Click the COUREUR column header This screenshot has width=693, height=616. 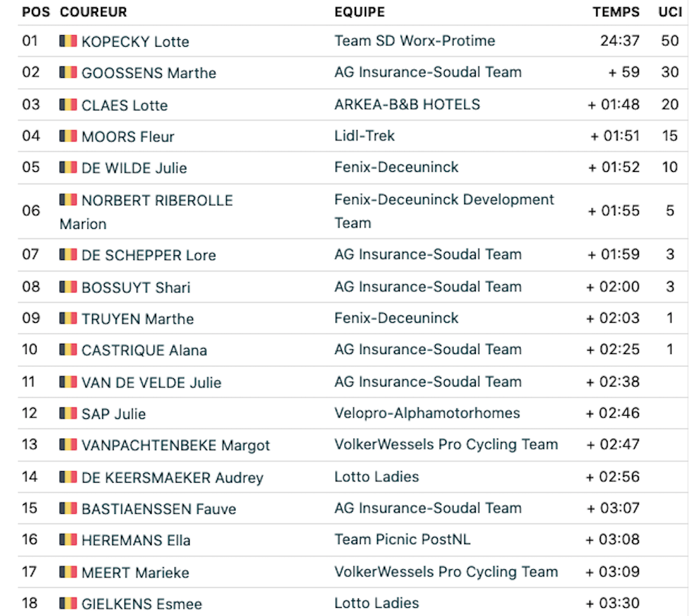pyautogui.click(x=93, y=12)
